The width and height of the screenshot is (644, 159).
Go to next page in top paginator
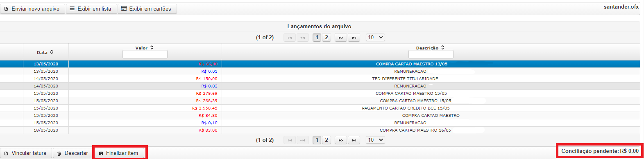pos(340,38)
